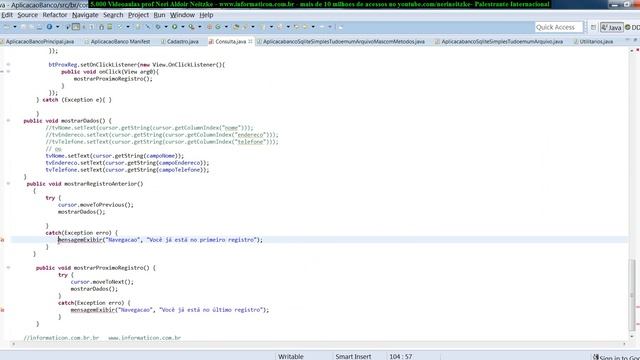Click the cursor.moveToNext(); code line

point(102,282)
